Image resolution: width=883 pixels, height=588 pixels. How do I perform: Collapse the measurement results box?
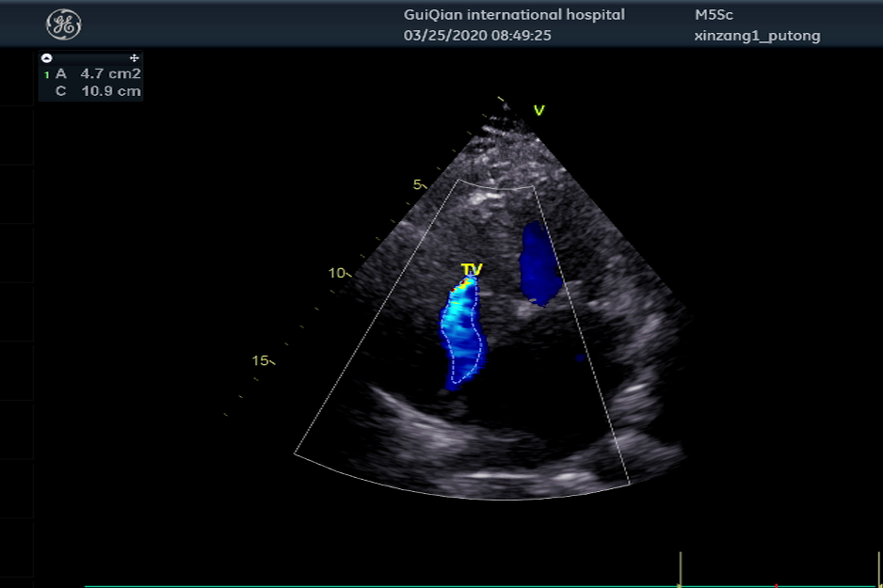click(x=47, y=58)
